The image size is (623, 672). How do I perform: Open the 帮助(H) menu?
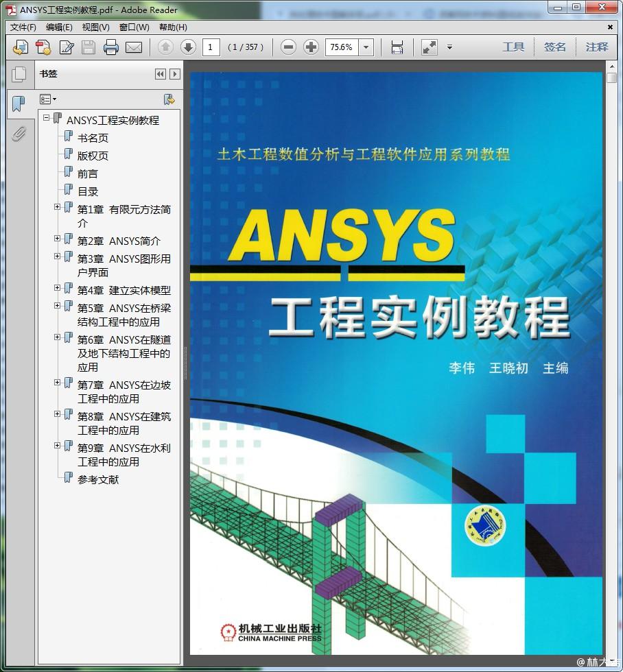(x=173, y=27)
